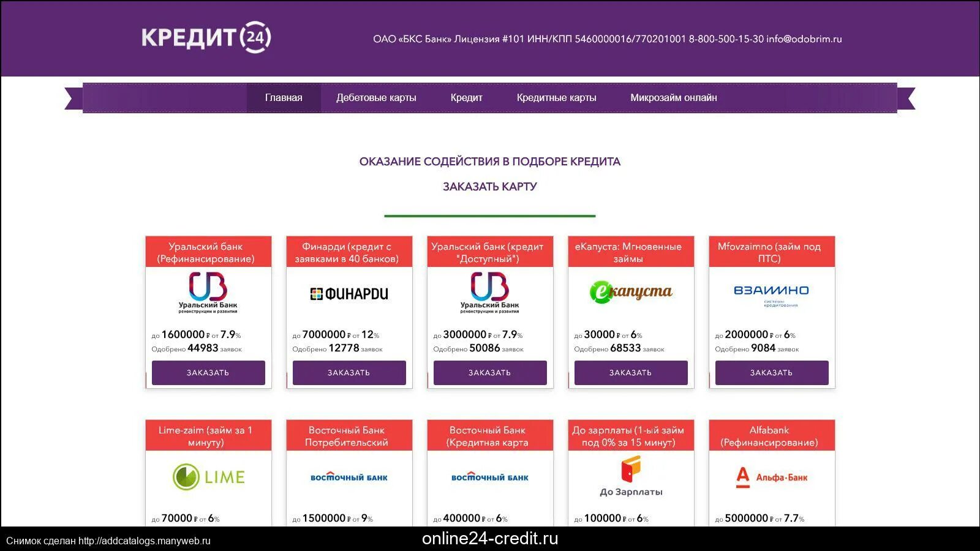Open Восточный Банк Потребительский card title
The image size is (980, 551).
pos(347,437)
